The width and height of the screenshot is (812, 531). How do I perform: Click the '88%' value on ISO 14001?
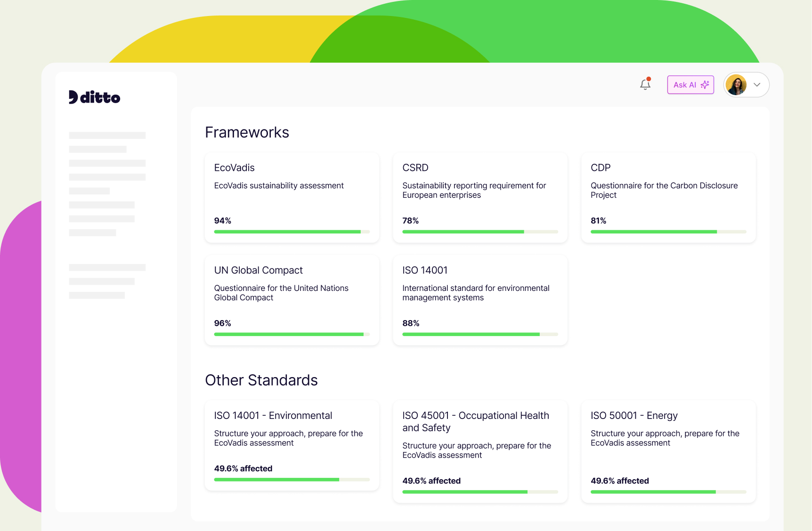[x=411, y=323]
